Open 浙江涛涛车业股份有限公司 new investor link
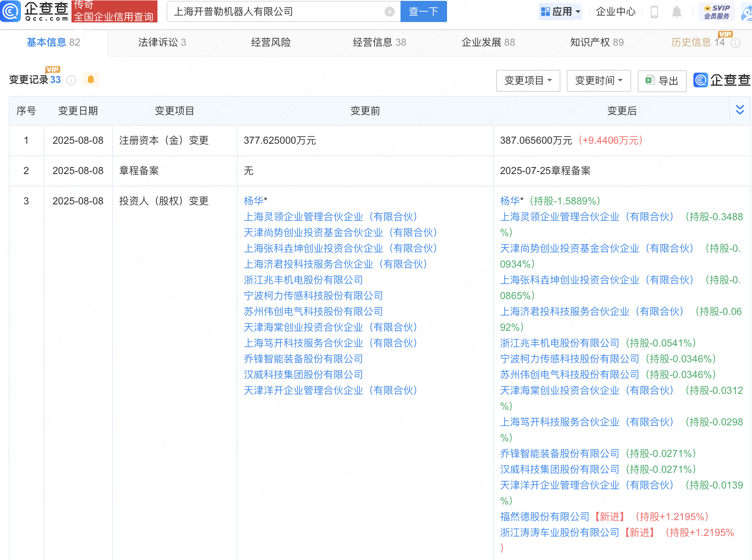752x560 pixels. [560, 533]
